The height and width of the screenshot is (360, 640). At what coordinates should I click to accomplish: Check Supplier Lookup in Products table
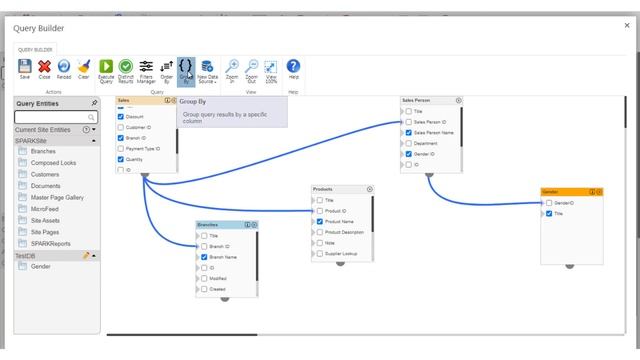click(x=320, y=253)
